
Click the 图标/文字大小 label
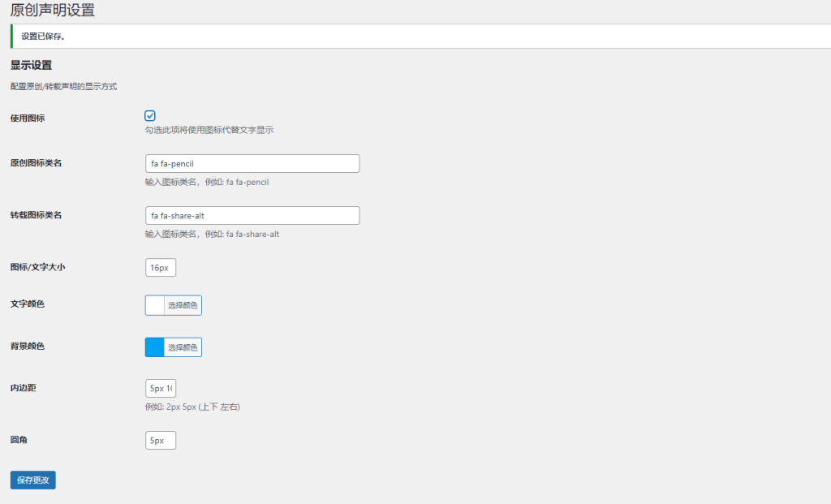tap(37, 266)
